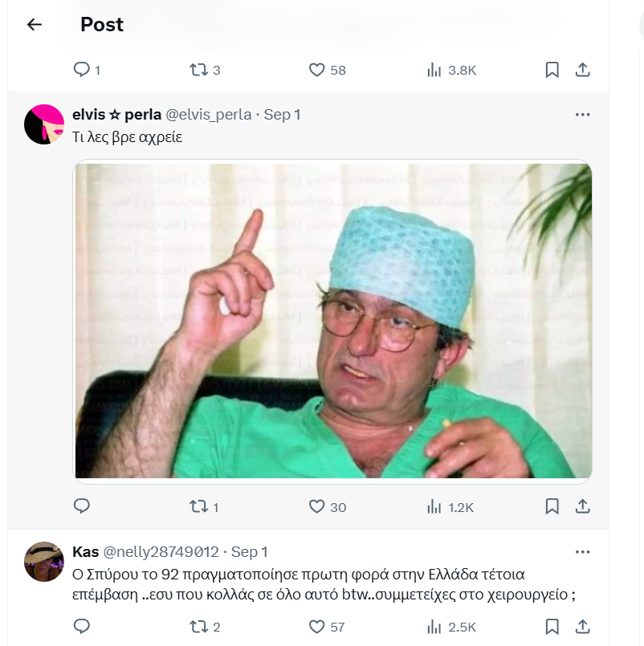
Task: Reply to the top post with 1 comment
Action: (82, 70)
